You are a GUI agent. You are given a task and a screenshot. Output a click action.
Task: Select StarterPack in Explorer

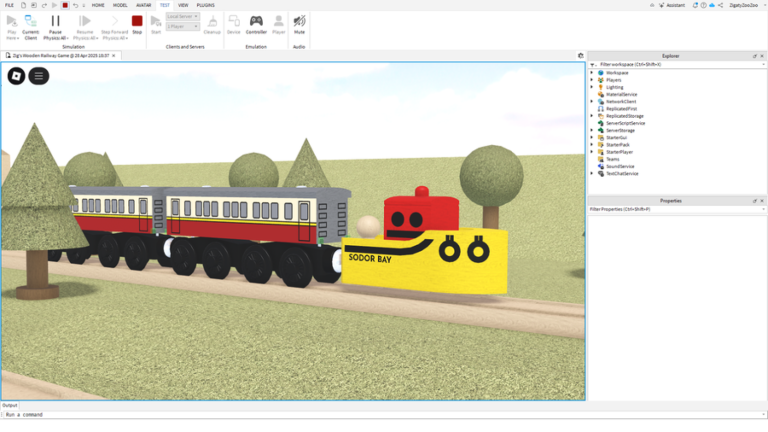tap(617, 145)
